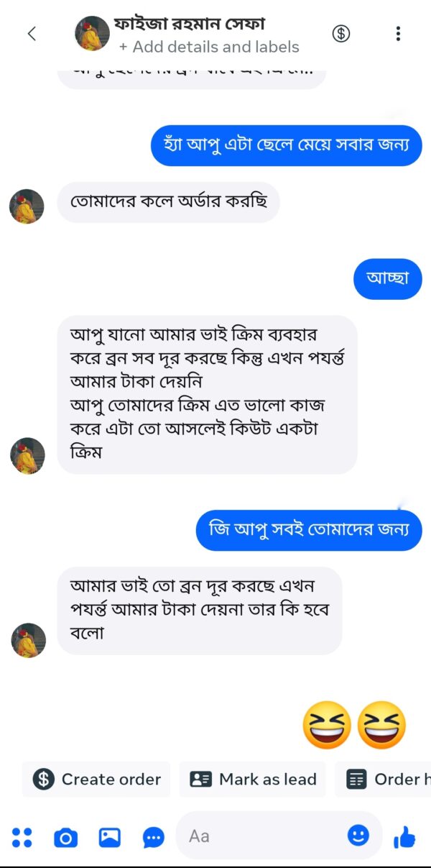Select the sticker/GIF icon
This screenshot has width=431, height=868.
pyautogui.click(x=153, y=836)
